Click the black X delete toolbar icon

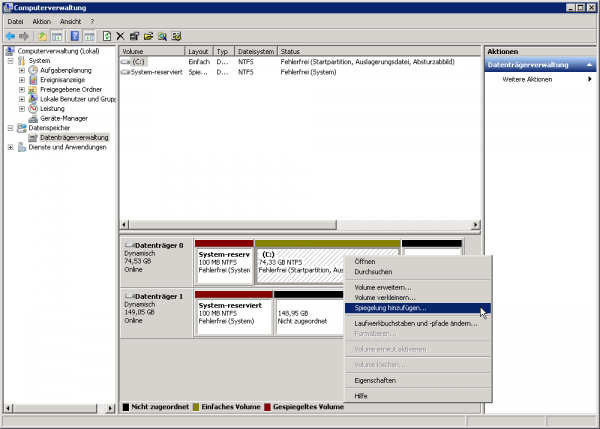click(121, 36)
